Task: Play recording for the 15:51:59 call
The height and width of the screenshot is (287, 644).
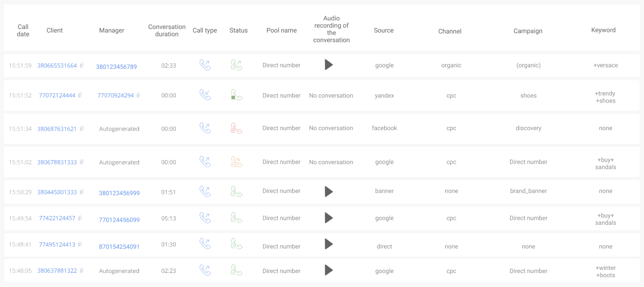Action: [328, 65]
